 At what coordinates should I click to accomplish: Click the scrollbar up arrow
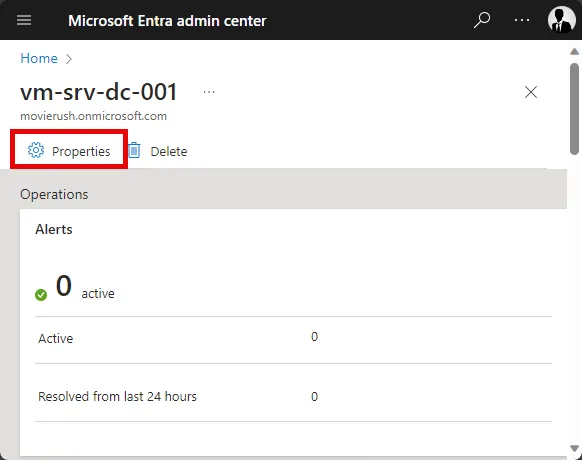click(574, 52)
